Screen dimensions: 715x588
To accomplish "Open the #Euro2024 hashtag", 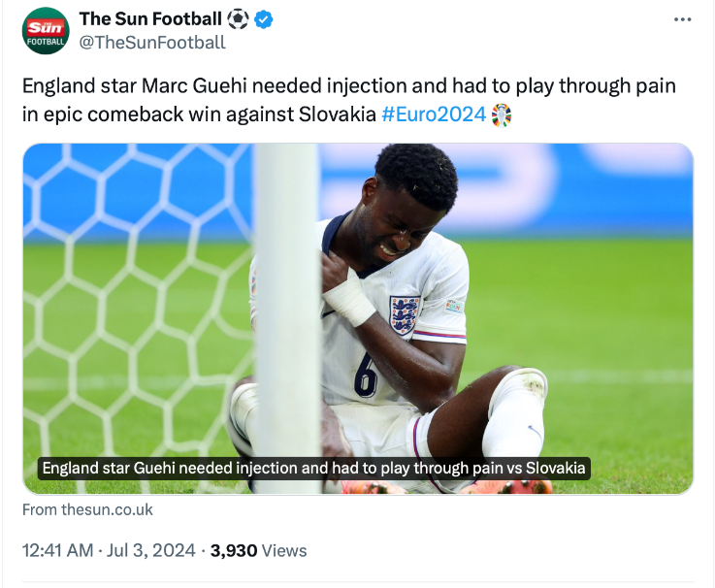I will [434, 114].
